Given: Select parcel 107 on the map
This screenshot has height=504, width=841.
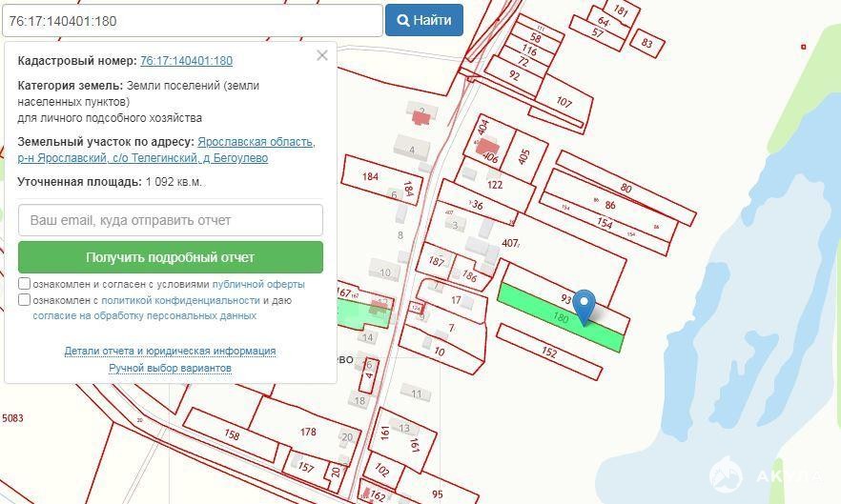Looking at the screenshot, I should [564, 101].
